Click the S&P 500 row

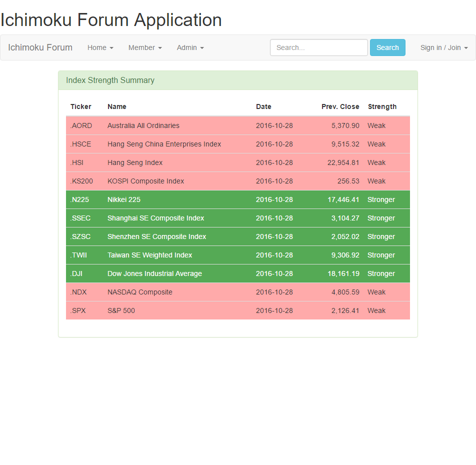click(237, 310)
